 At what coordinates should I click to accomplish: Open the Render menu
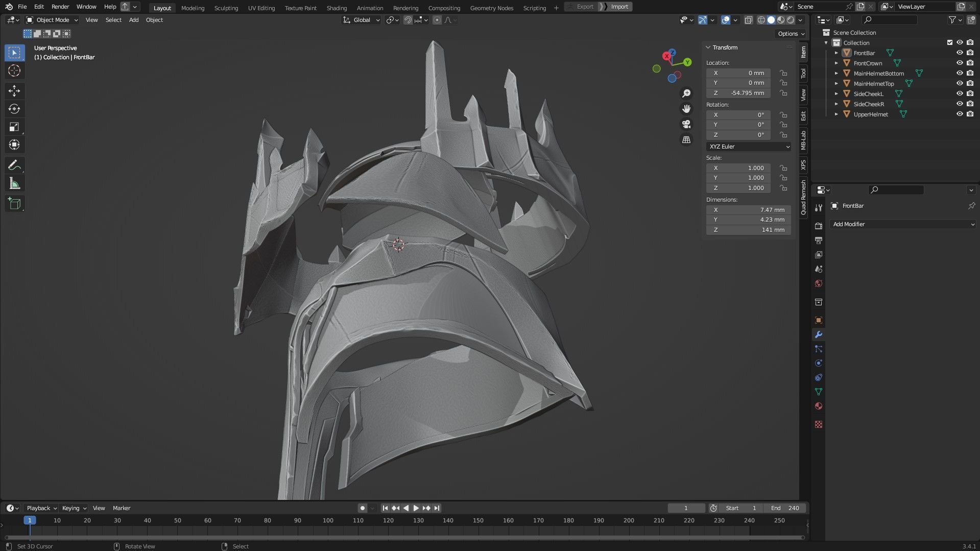click(x=60, y=7)
